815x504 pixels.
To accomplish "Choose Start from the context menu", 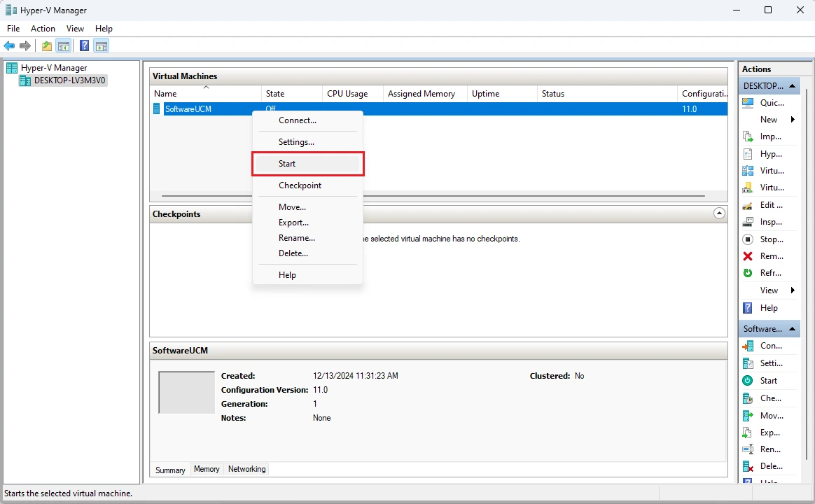I will pos(307,164).
